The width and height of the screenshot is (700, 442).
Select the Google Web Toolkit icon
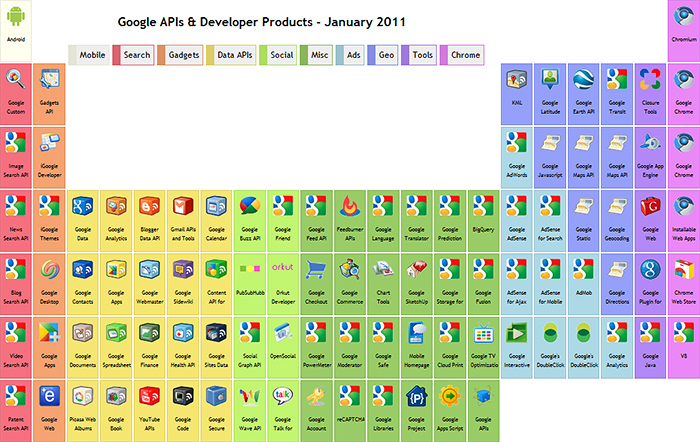pyautogui.click(x=650, y=206)
